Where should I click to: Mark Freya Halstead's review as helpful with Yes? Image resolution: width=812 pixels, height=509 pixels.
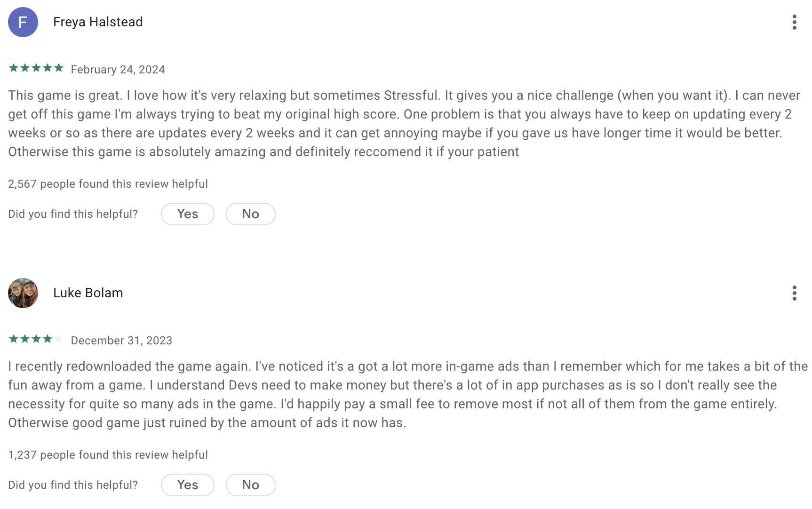click(188, 214)
